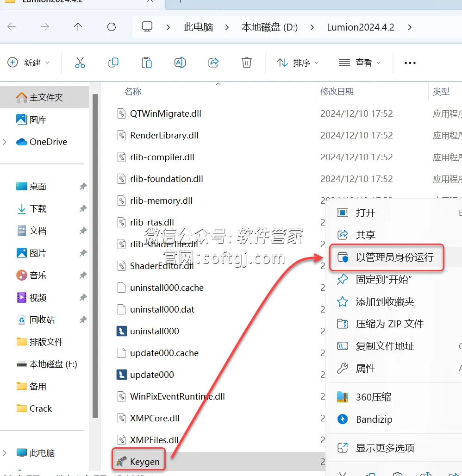Click 此电脑 in the address bar
Image resolution: width=462 pixels, height=476 pixels.
[x=198, y=27]
